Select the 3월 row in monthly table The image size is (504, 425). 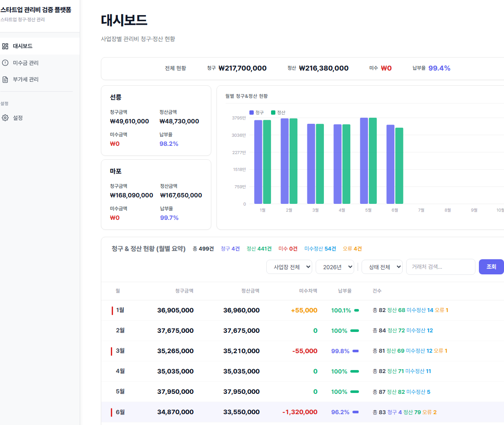(303, 351)
